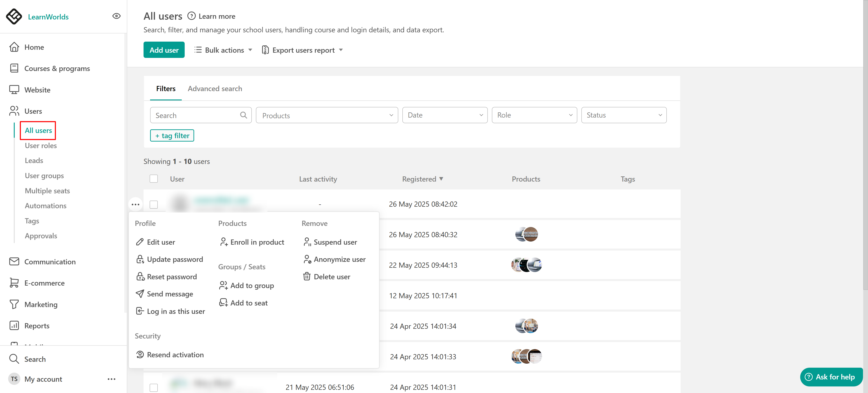Click the eye preview icon near LearnWorlds logo
Image resolution: width=868 pixels, height=393 pixels.
click(x=116, y=16)
